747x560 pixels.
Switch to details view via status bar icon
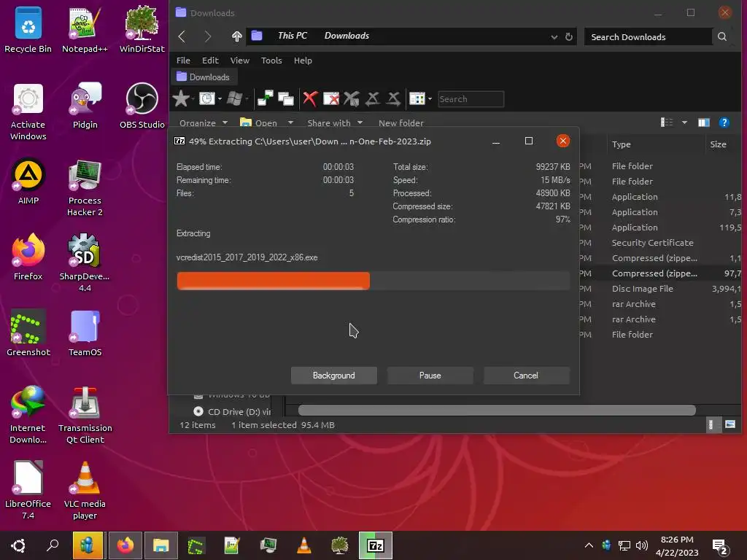point(711,424)
